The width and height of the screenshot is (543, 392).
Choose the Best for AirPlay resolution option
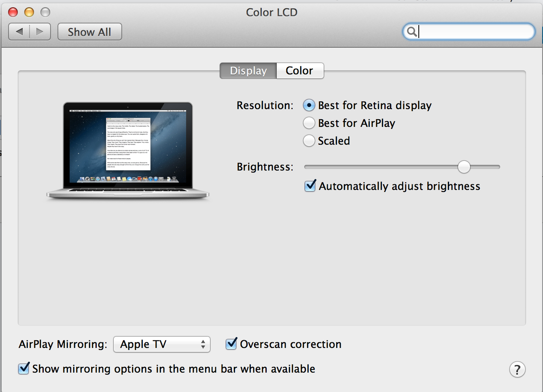tap(309, 123)
